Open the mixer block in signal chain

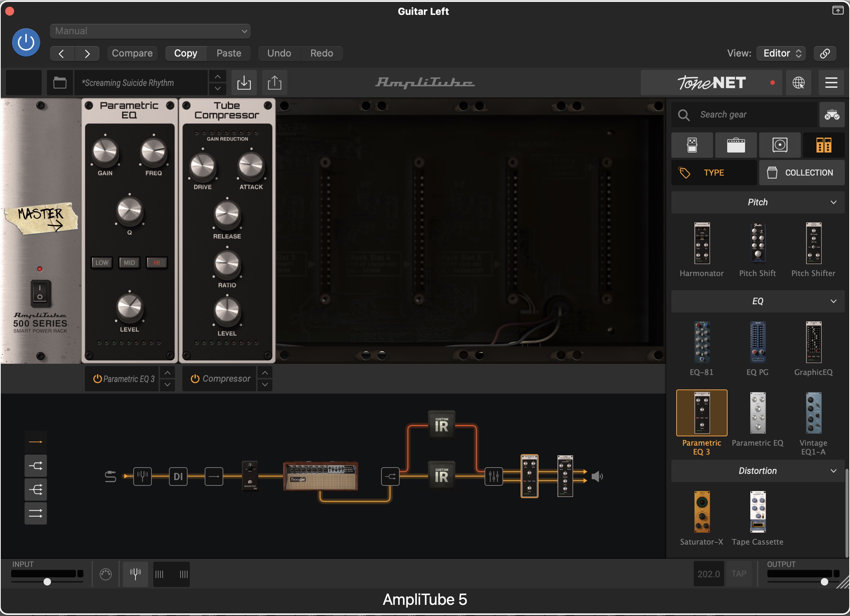[x=494, y=477]
